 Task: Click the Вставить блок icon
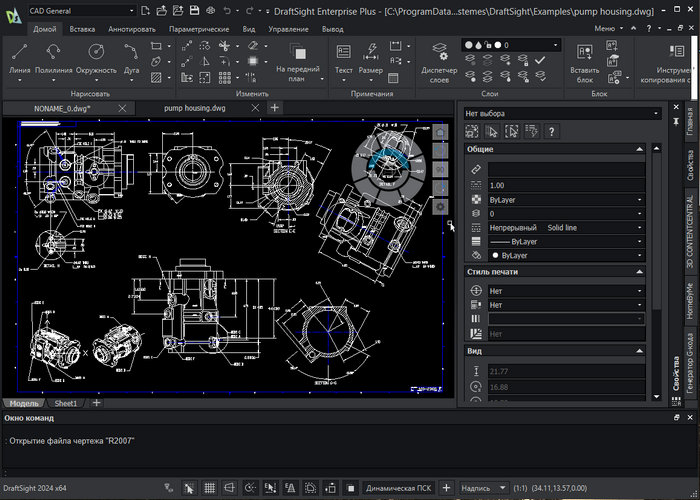point(584,53)
